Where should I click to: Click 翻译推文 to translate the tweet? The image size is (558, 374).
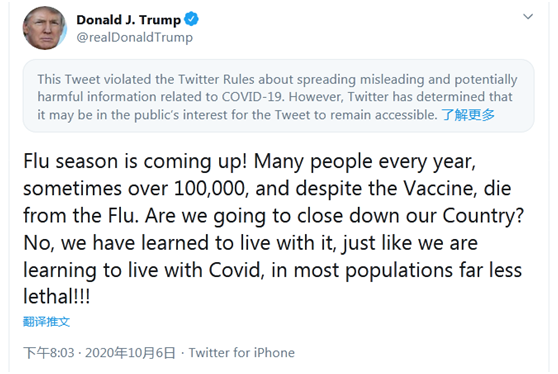46,322
